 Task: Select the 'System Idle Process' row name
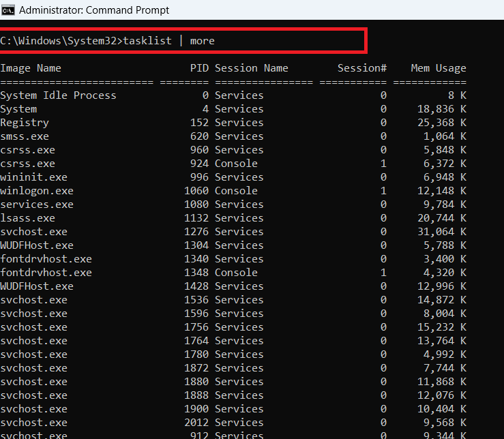point(58,95)
